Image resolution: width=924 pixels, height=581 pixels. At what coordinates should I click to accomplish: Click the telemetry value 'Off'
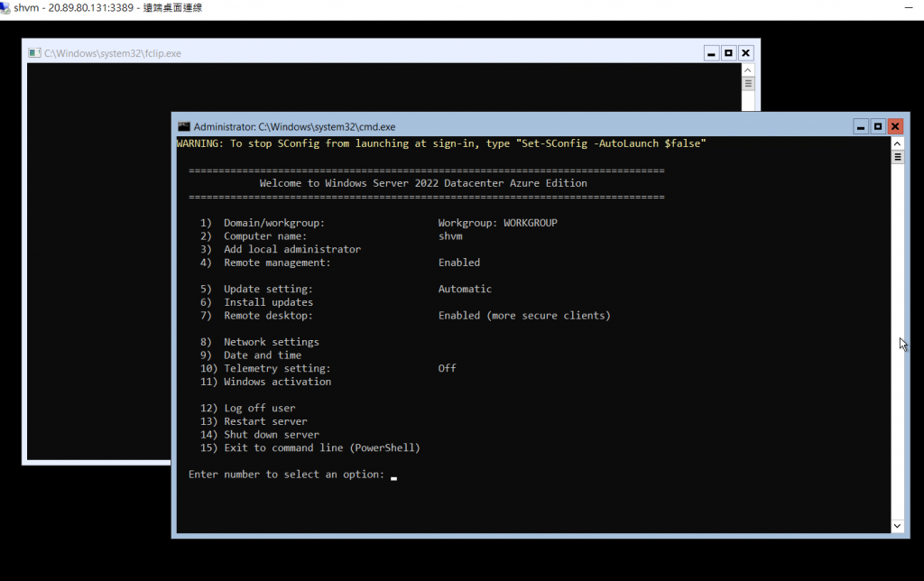pos(447,368)
